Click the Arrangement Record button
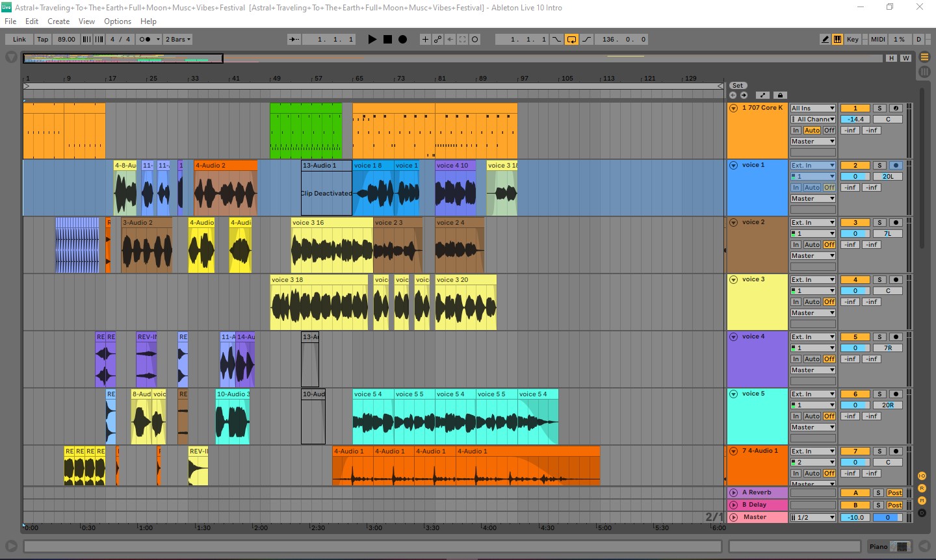Viewport: 936px width, 560px height. [x=402, y=40]
